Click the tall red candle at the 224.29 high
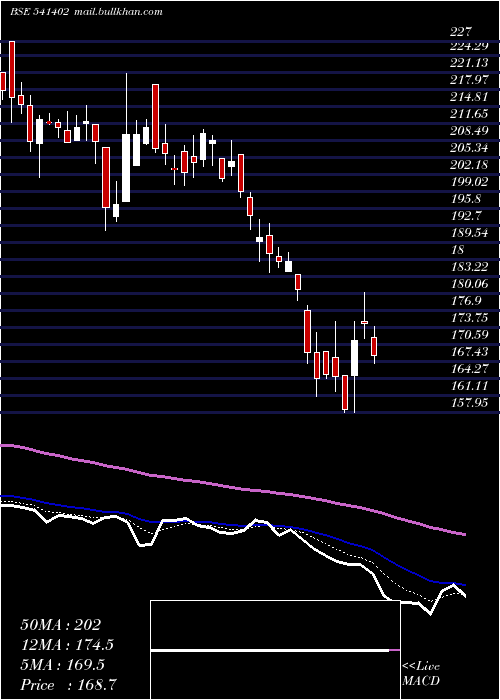 coord(12,69)
